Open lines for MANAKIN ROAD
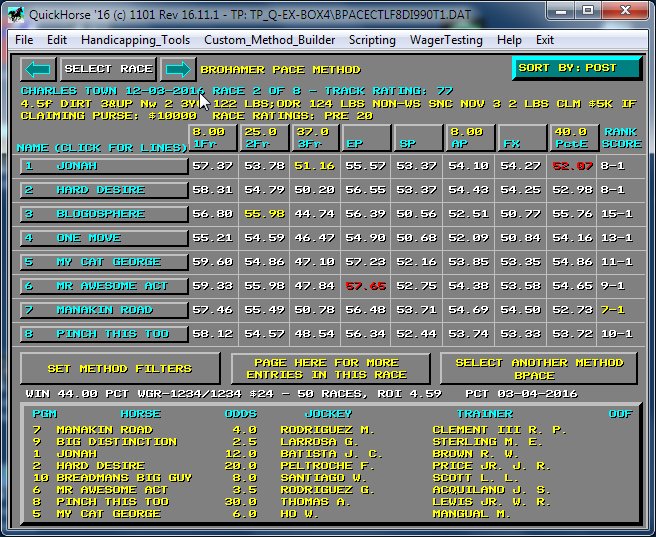656x537 pixels. click(104, 310)
